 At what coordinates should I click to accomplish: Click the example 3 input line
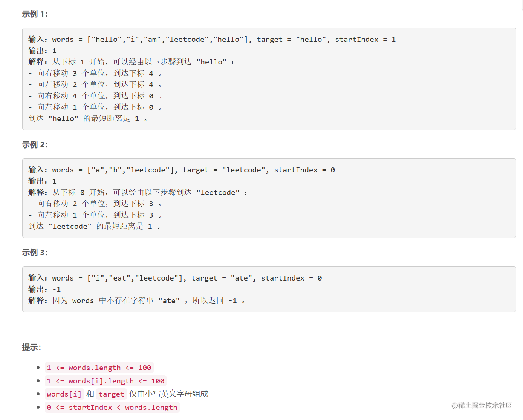click(175, 278)
